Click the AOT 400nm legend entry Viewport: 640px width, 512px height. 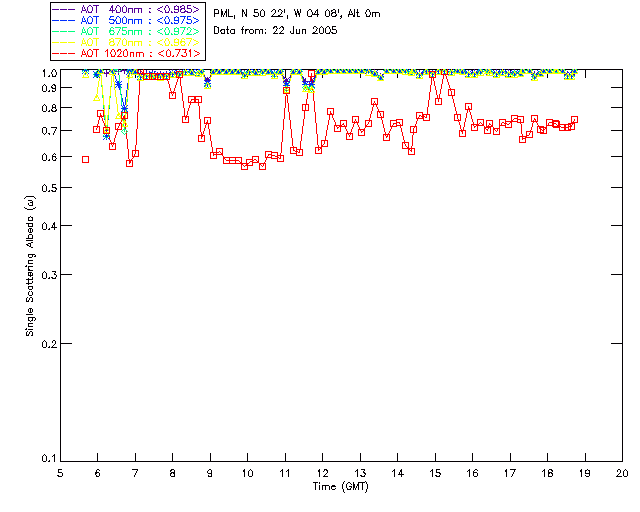(x=127, y=9)
